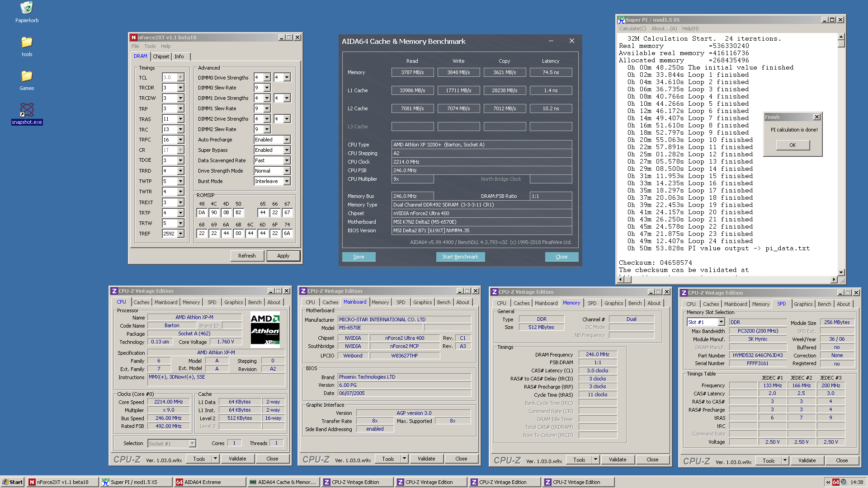Viewport: 868px width, 488px height.
Task: Minimize the AIDA64 benchmark window
Action: [551, 41]
